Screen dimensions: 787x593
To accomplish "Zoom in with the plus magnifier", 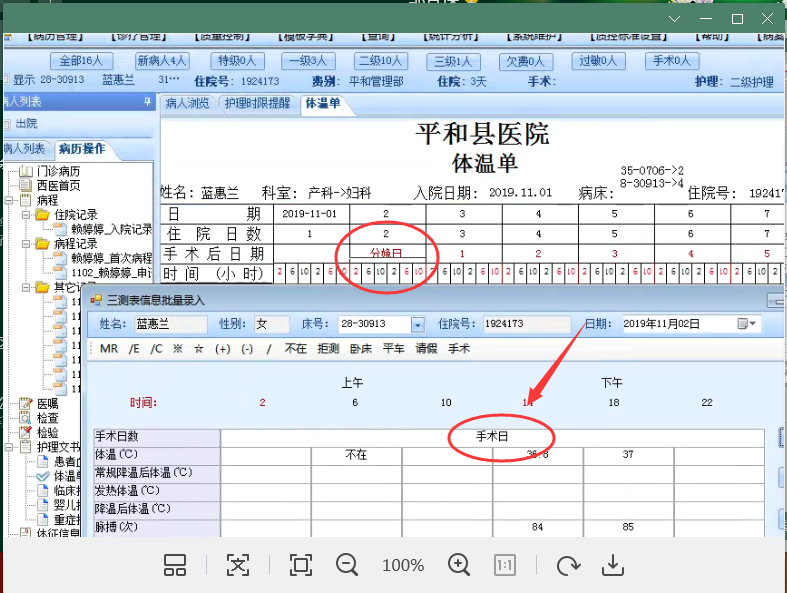I will (x=459, y=565).
